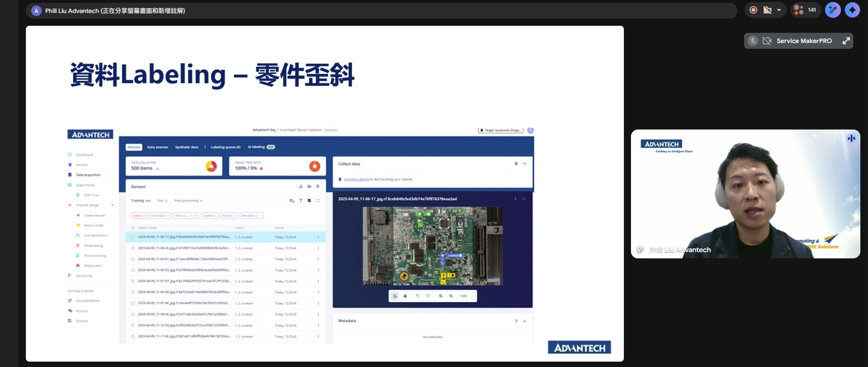The height and width of the screenshot is (367, 868).
Task: Select the hand pan tool
Action: click(405, 296)
